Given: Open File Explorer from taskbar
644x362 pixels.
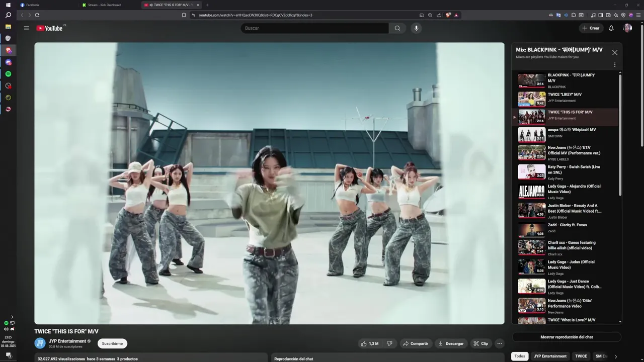Looking at the screenshot, I should 8,26.
